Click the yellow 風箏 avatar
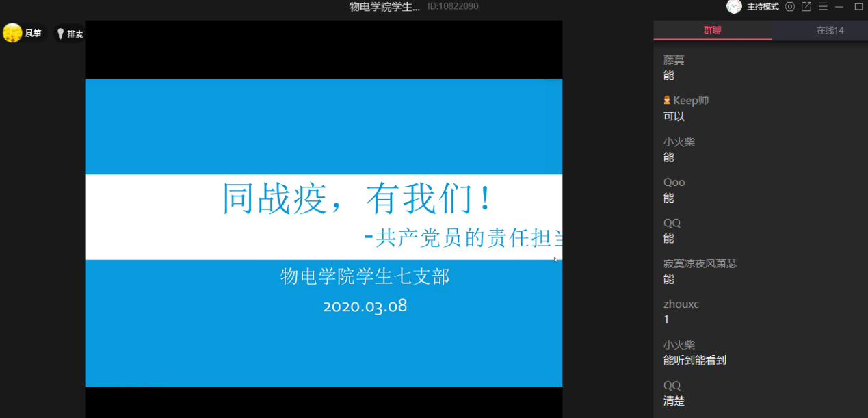This screenshot has width=868, height=418. 12,33
